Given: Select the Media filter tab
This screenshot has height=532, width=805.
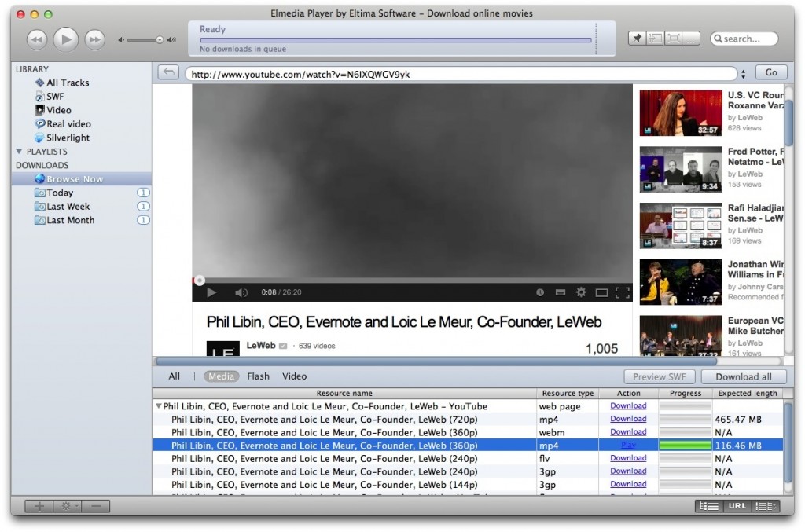Looking at the screenshot, I should tap(221, 376).
